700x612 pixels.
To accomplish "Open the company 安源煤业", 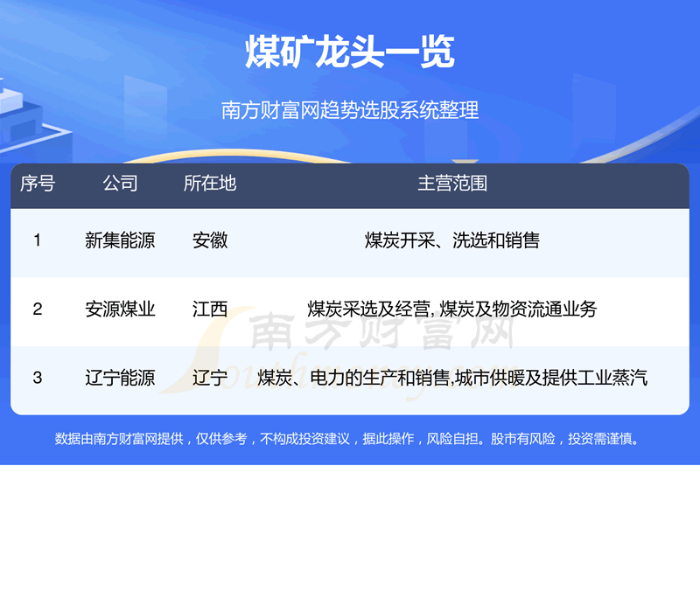I will click(x=120, y=309).
